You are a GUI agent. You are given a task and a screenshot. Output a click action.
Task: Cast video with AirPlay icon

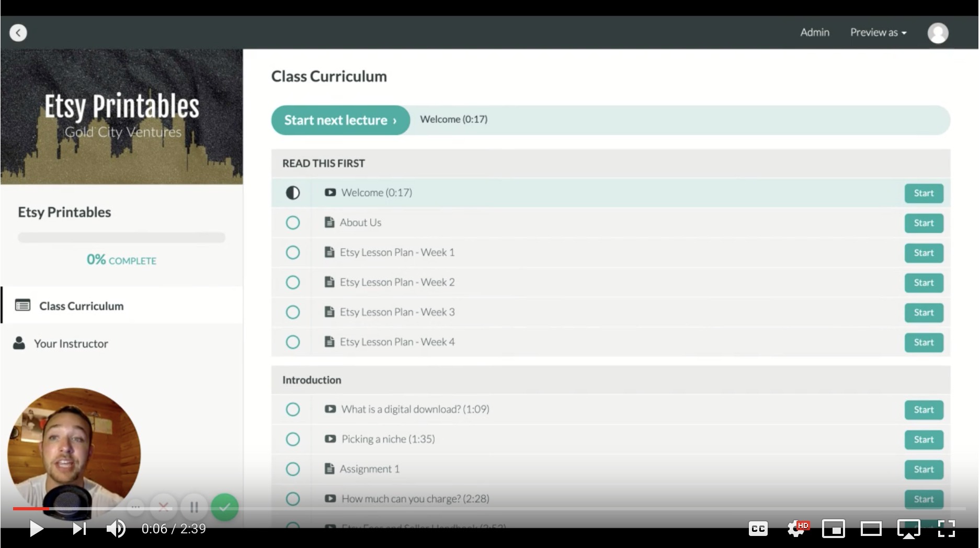(x=909, y=529)
